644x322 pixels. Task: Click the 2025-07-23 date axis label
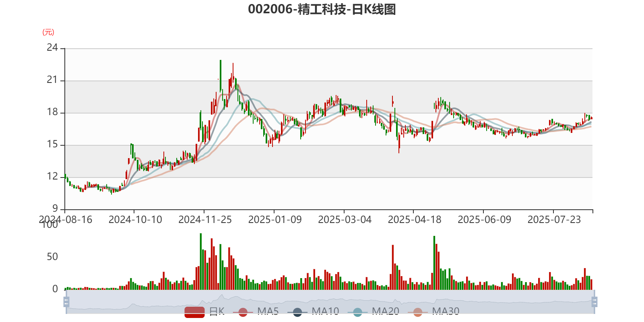(554, 220)
